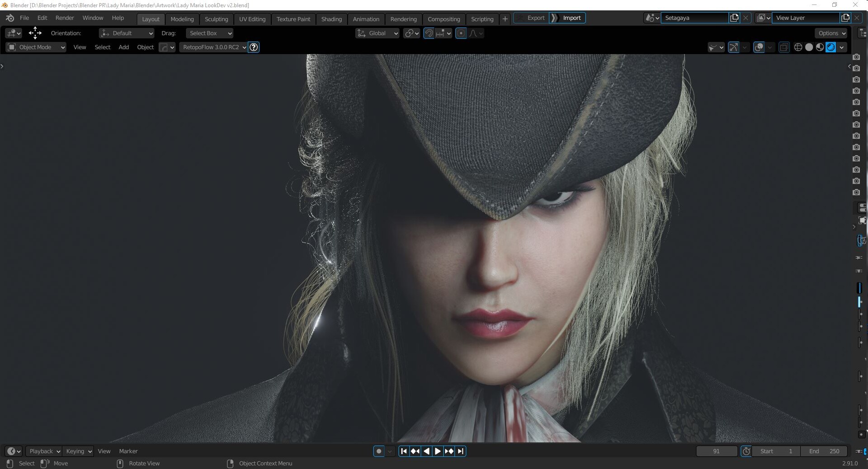Create a new scene with the duplicate icon beside Setagaya
Viewport: 868px width, 469px height.
[735, 18]
